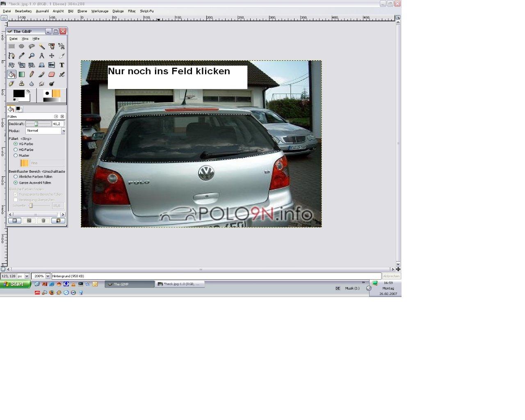Open the Füllen tab configuration menu arrow

click(56, 116)
